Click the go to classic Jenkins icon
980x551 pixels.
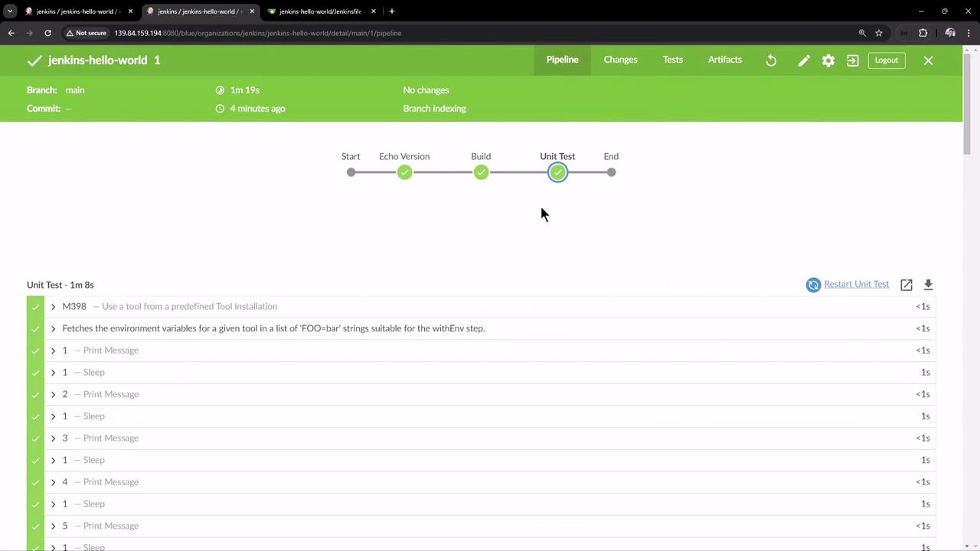pyautogui.click(x=853, y=60)
